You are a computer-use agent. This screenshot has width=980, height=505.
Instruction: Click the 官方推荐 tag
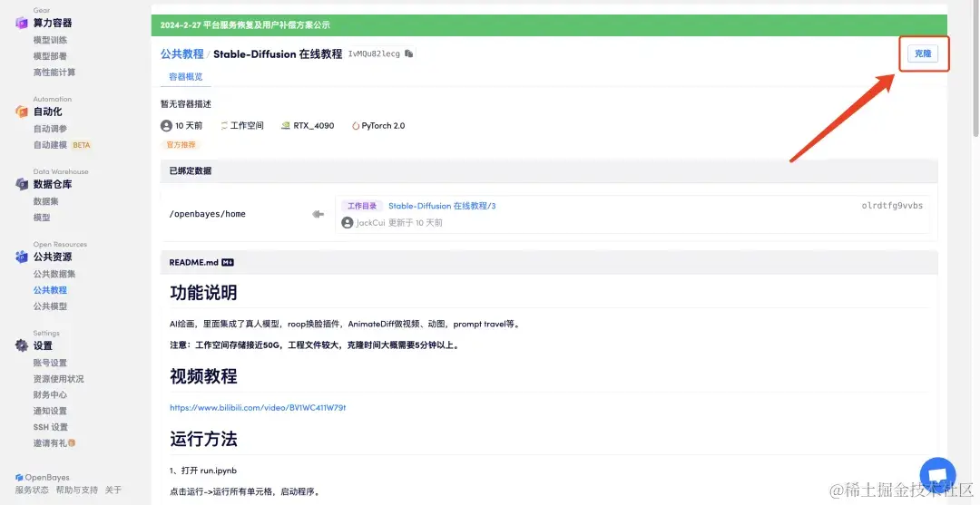(x=181, y=145)
